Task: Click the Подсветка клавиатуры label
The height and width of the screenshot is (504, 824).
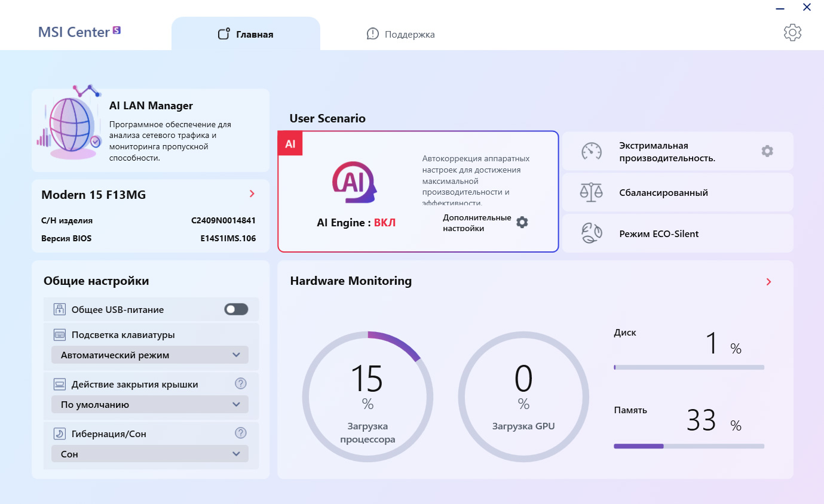Action: (x=123, y=335)
